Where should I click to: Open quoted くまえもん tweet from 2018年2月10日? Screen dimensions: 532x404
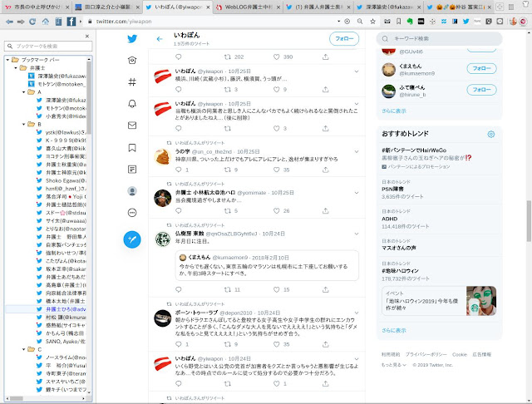click(267, 266)
